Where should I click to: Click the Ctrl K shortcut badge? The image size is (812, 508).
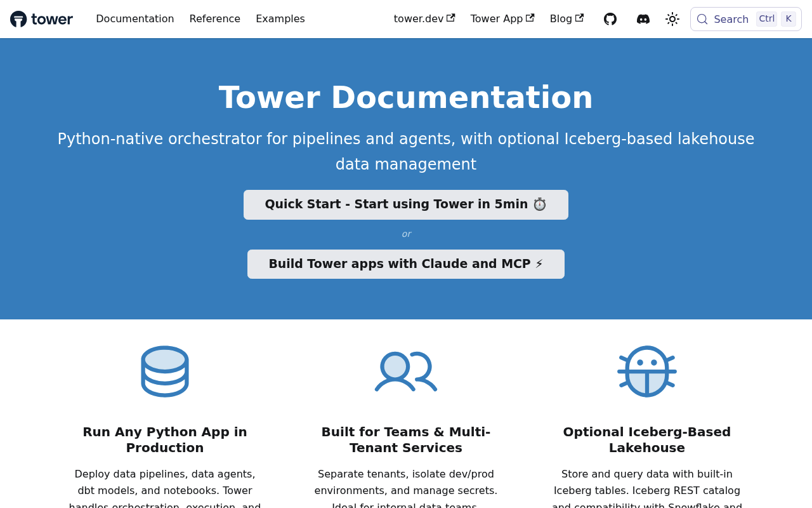click(x=776, y=19)
